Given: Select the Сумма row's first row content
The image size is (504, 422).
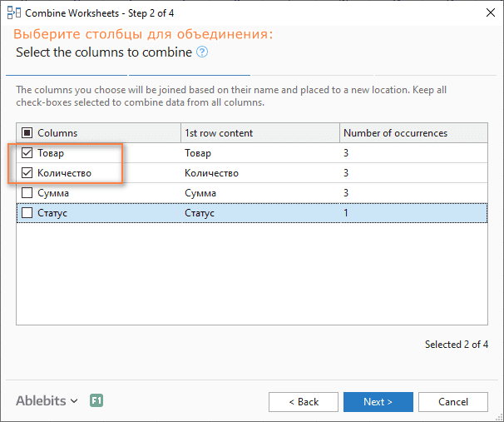Looking at the screenshot, I should pyautogui.click(x=200, y=193).
